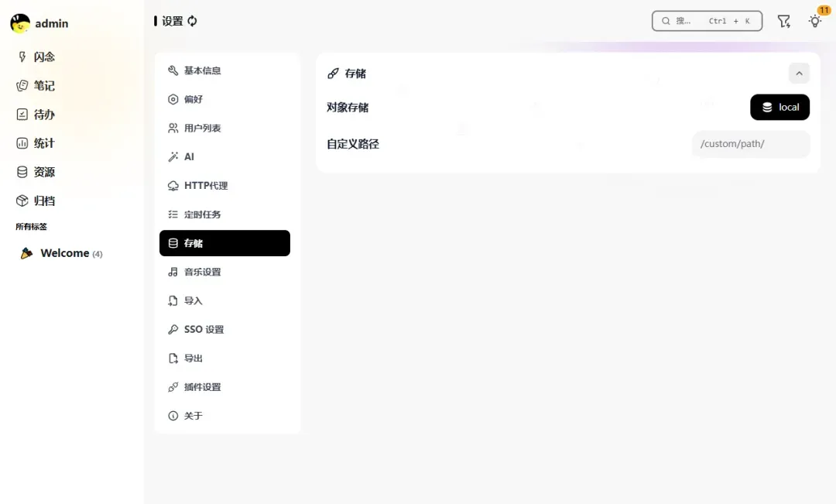Open the local object storage dropdown
The width and height of the screenshot is (836, 504).
click(779, 107)
